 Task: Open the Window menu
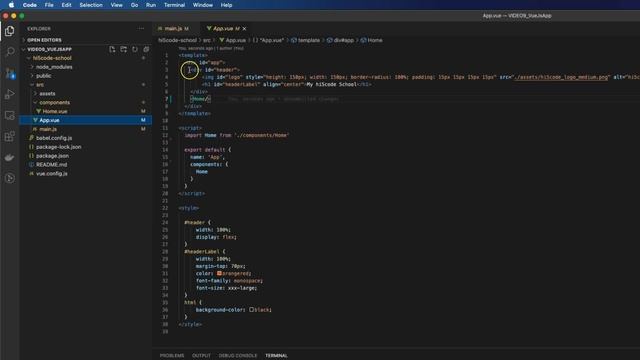click(202, 5)
